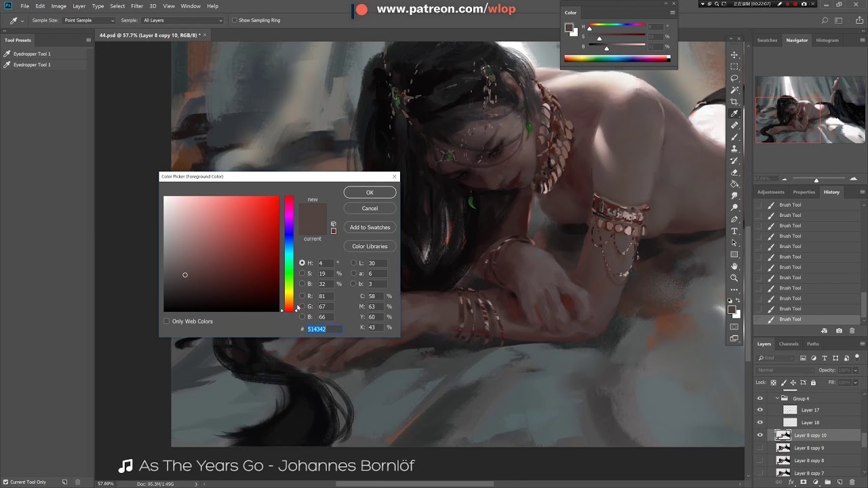868x488 pixels.
Task: Select the Pen tool
Action: pos(734,219)
